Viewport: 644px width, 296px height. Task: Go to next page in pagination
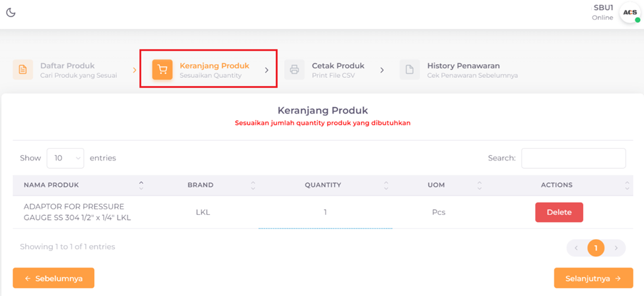click(616, 248)
